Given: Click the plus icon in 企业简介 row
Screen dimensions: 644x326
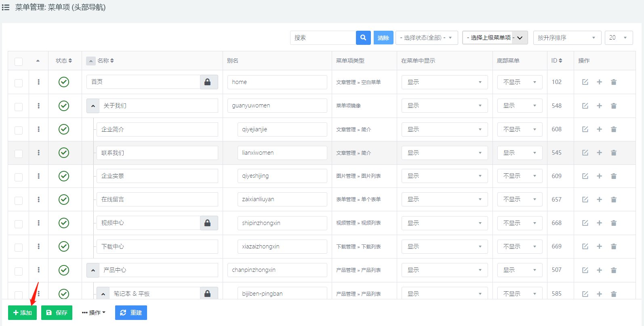Looking at the screenshot, I should pyautogui.click(x=599, y=129).
